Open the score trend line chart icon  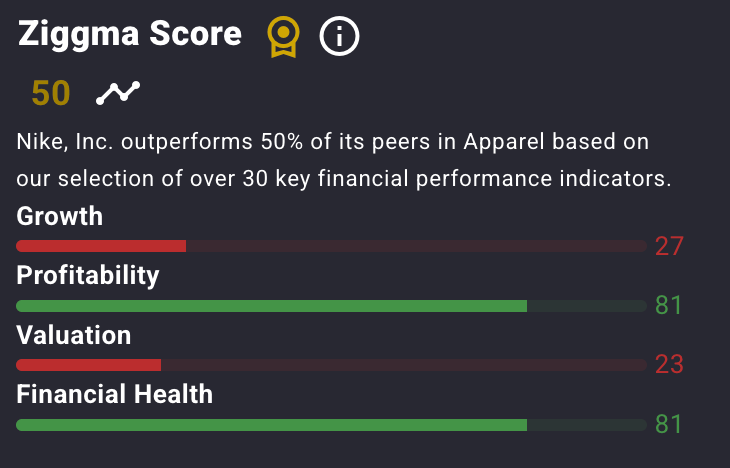click(x=118, y=93)
